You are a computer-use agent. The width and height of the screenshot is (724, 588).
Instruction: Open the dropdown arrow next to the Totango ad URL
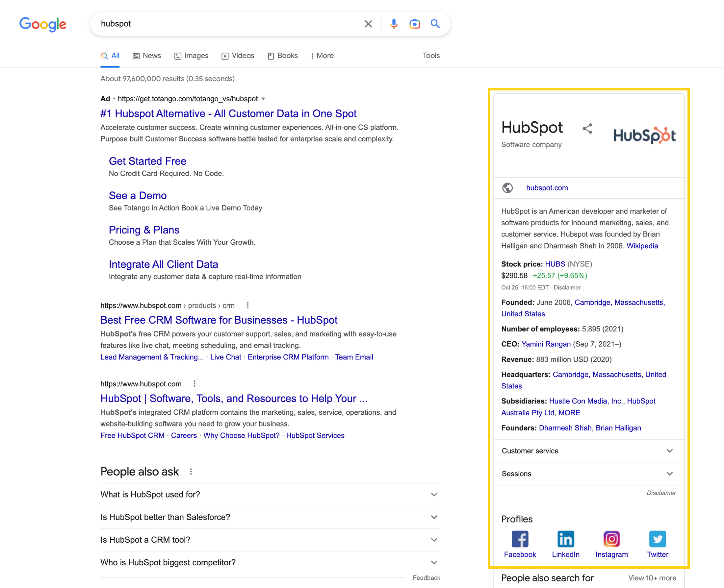[x=263, y=99]
